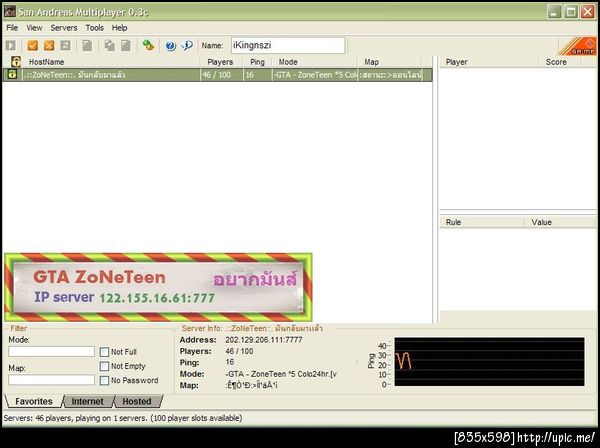The image size is (600, 448).
Task: Sort list by Players column header
Action: (x=222, y=62)
